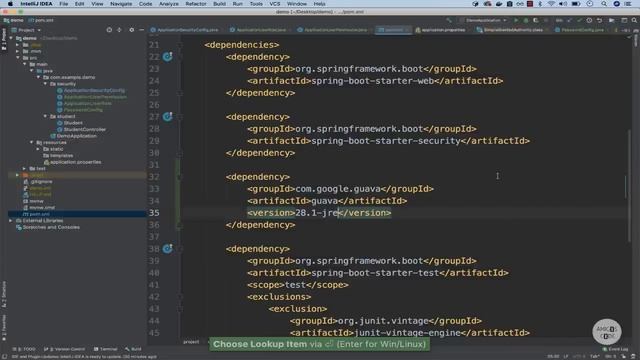This screenshot has width=640, height=360.
Task: Open Spotlight search in macOS menu bar
Action: click(x=604, y=4)
